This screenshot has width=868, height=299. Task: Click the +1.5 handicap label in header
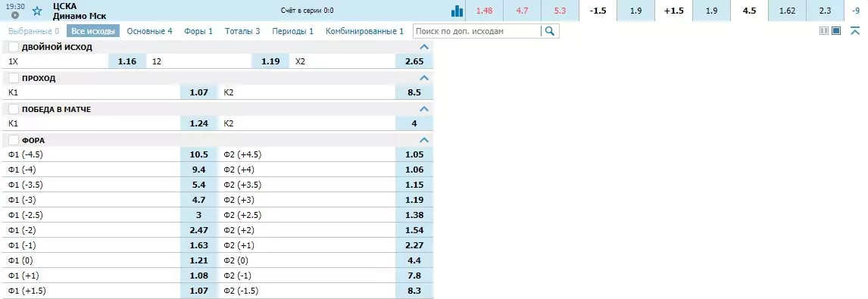673,11
